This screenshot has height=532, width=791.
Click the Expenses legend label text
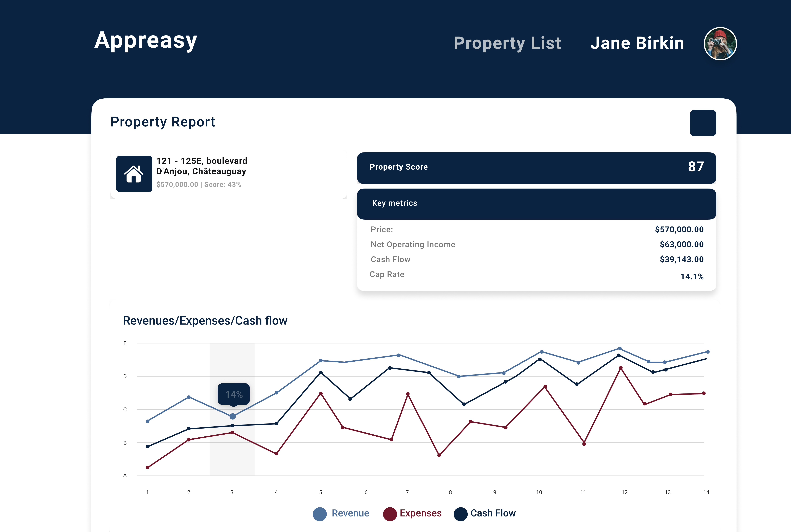420,513
